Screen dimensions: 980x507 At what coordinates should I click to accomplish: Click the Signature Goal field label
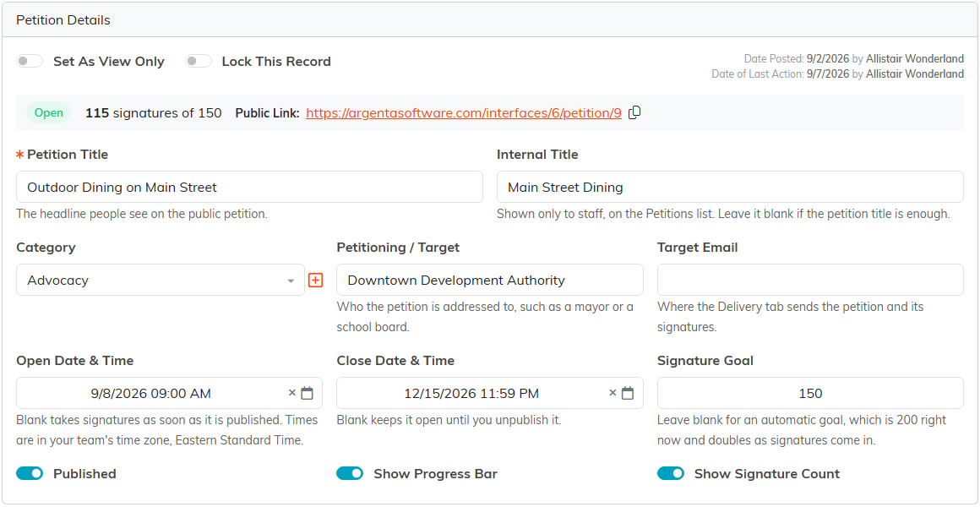click(x=705, y=361)
